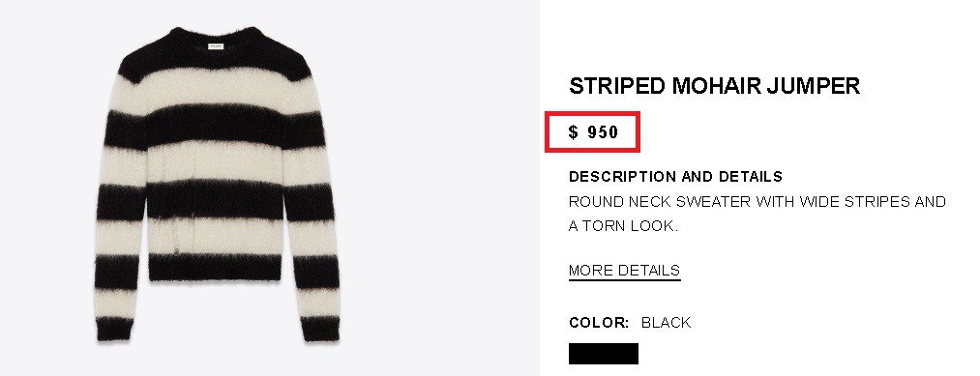The width and height of the screenshot is (980, 376).
Task: Click the brand label tag at sweater neckline
Action: coord(216,45)
